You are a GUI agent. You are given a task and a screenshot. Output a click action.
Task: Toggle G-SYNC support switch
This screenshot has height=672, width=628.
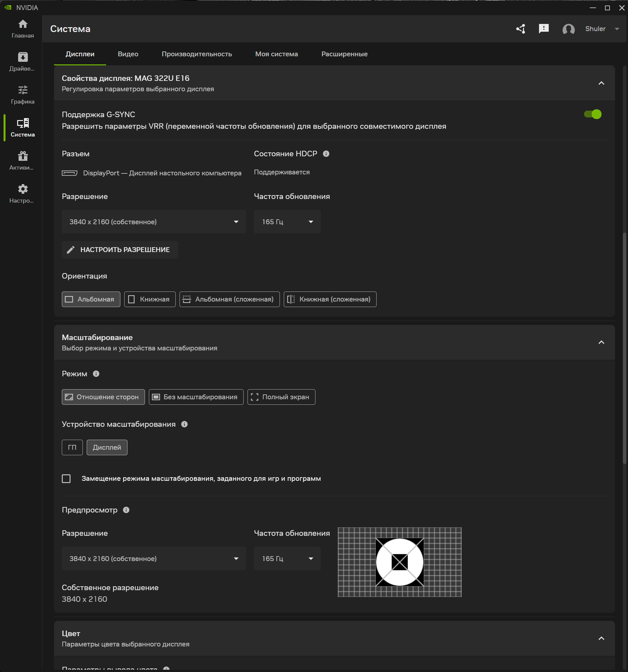(593, 114)
